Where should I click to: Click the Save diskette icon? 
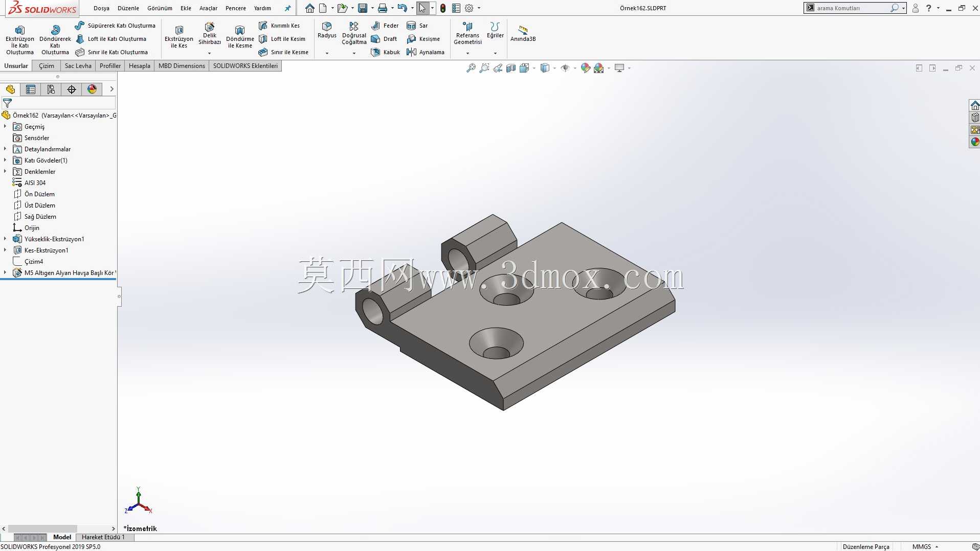(x=363, y=8)
